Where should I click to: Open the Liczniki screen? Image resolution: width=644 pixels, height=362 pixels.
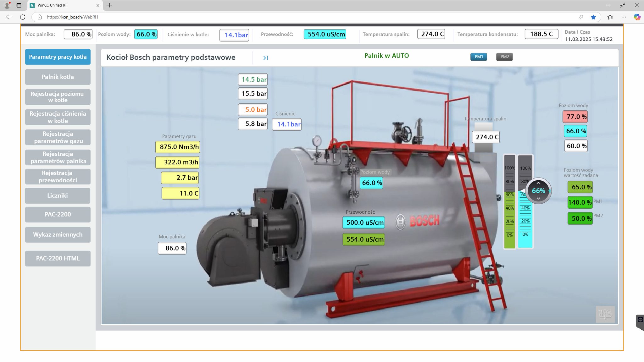[x=58, y=196]
